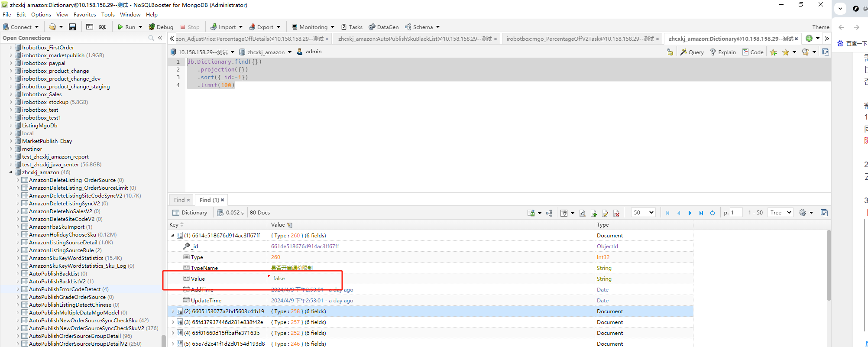Select the 'false' Value cell

click(431, 279)
